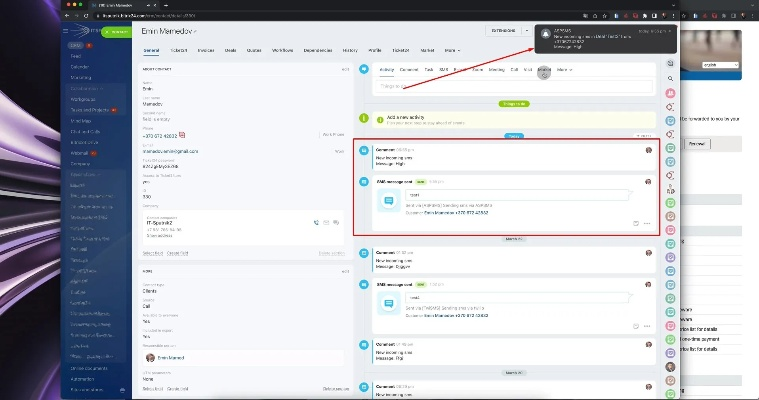Click the notification bell icon in the popup
This screenshot has height=400, width=759.
[x=544, y=32]
